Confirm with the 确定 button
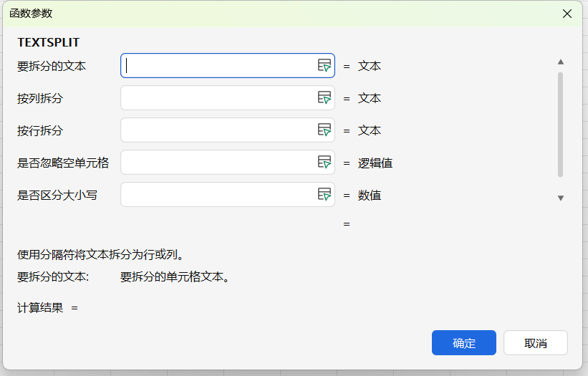 coord(464,343)
